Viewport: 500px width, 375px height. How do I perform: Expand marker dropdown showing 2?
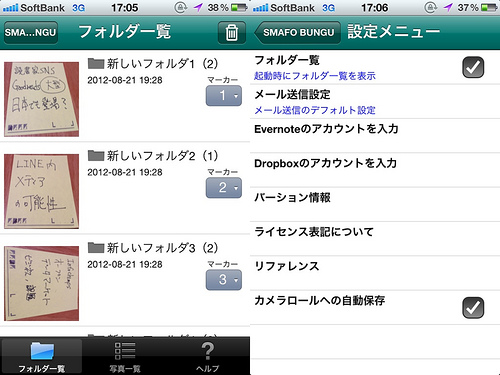[x=224, y=188]
